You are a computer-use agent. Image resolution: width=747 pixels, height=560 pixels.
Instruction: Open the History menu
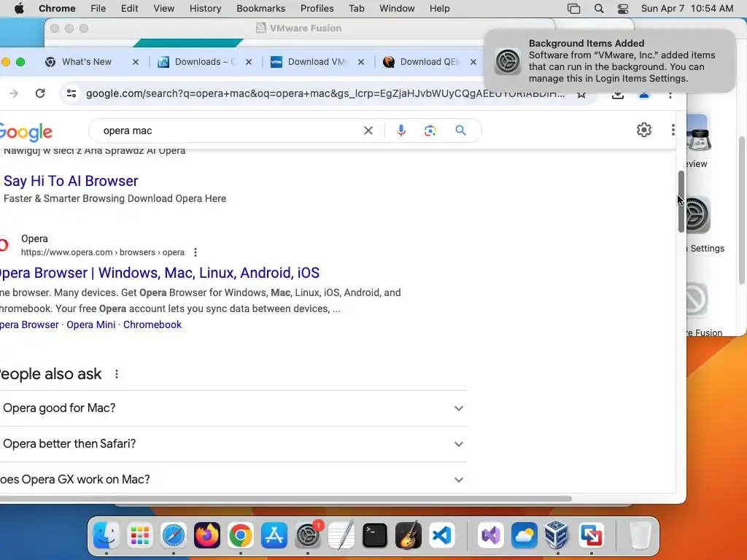click(205, 9)
